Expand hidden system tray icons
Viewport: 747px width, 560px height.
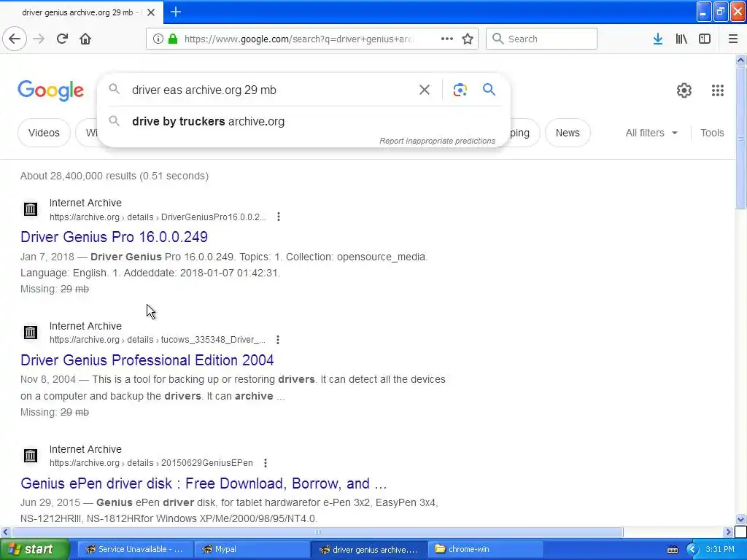pos(692,550)
